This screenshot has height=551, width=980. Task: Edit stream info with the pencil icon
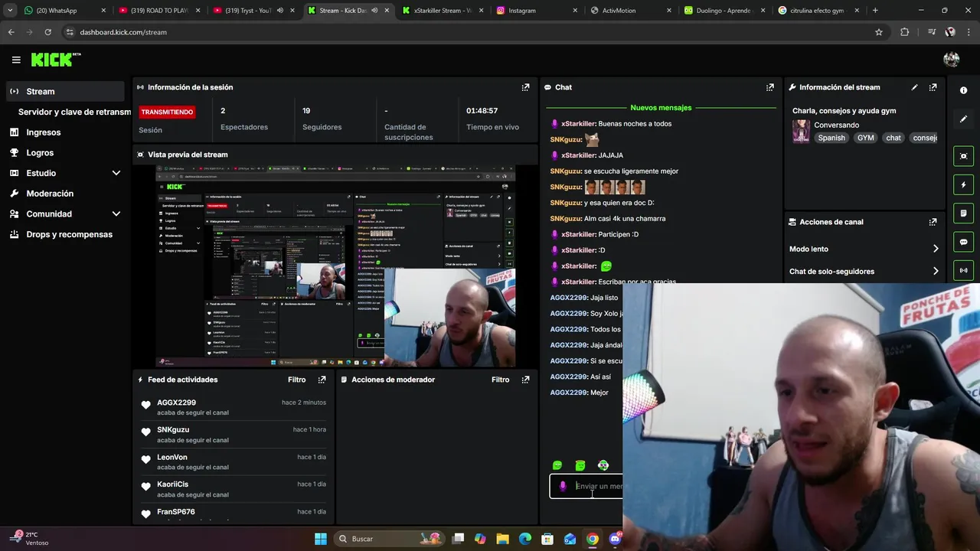(x=914, y=87)
